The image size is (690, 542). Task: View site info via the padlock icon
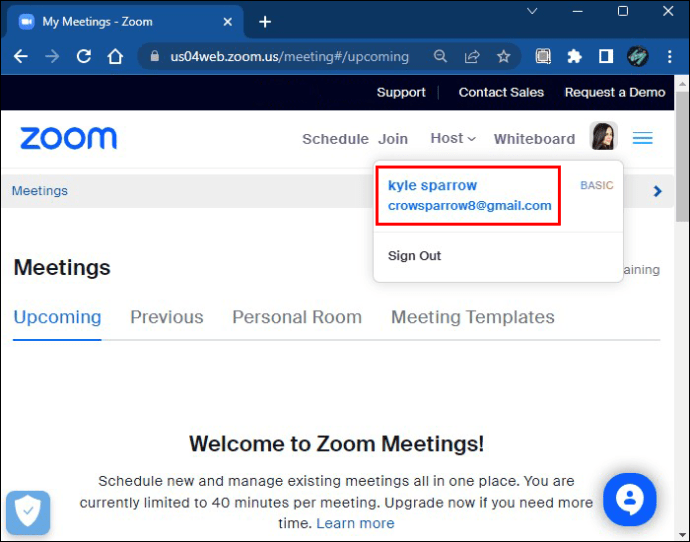[x=154, y=56]
